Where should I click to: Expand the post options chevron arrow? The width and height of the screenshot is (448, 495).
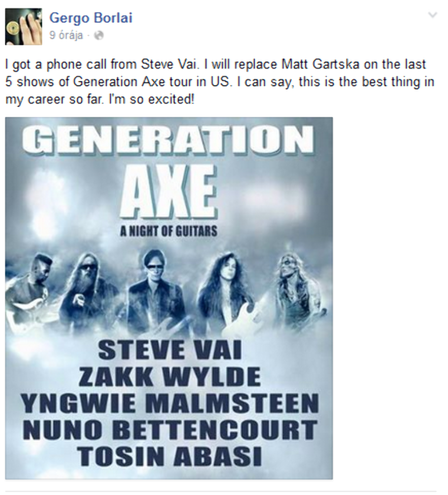tap(433, 15)
